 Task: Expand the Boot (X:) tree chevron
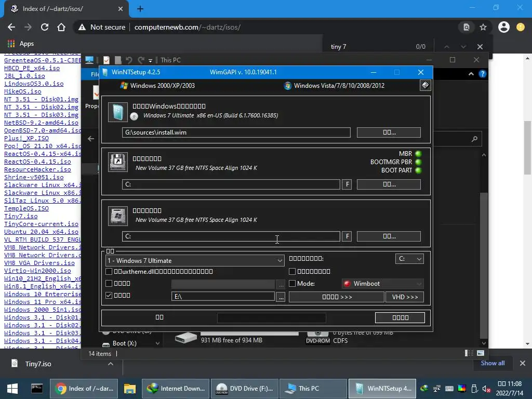[x=157, y=343]
